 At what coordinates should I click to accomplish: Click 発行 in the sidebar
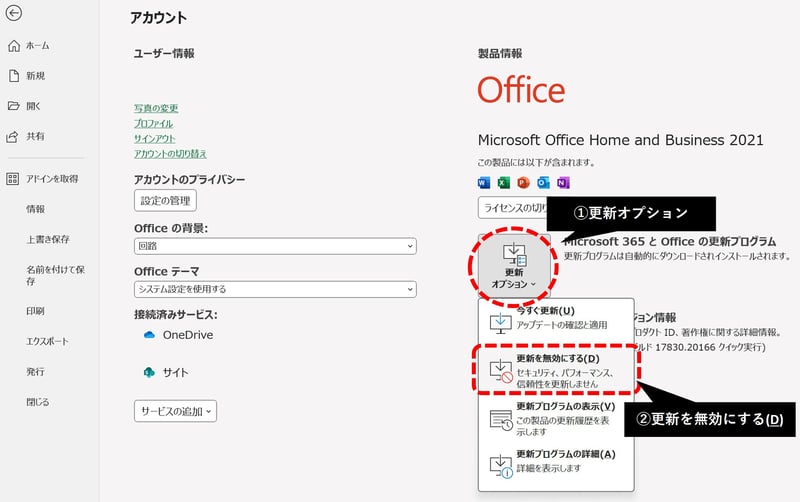point(36,372)
